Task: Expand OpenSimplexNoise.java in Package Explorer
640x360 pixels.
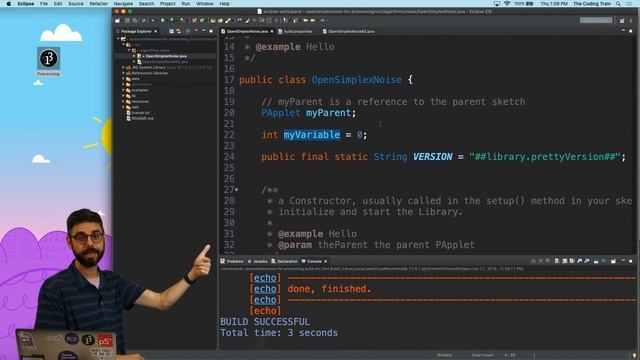Action: (134, 56)
